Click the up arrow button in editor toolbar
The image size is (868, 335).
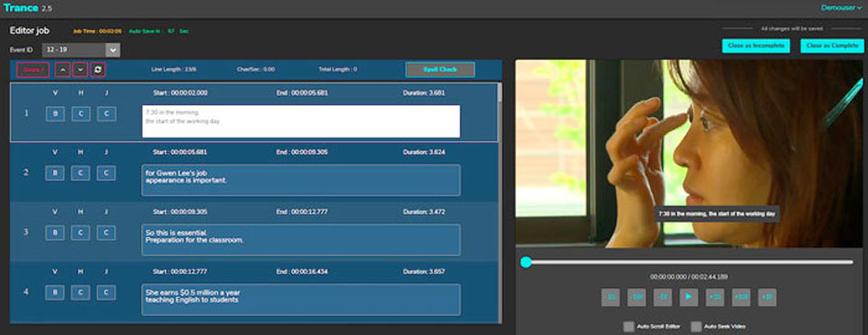pos(62,70)
